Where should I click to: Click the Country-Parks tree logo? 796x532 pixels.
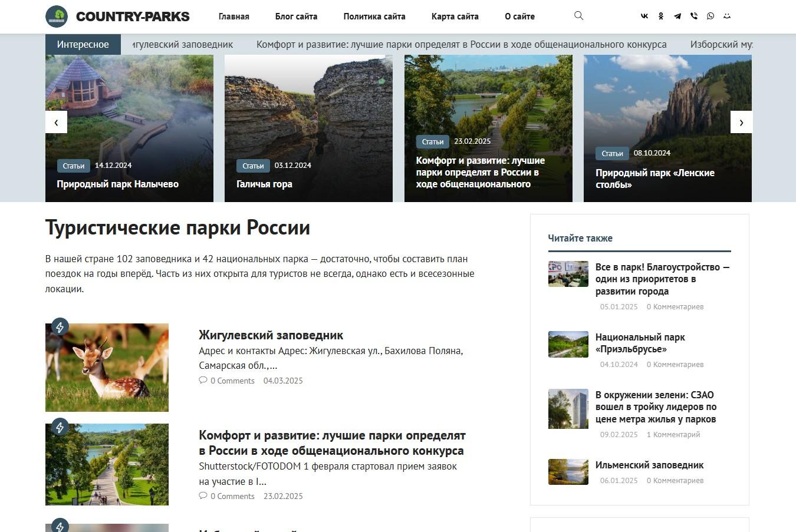[x=57, y=16]
